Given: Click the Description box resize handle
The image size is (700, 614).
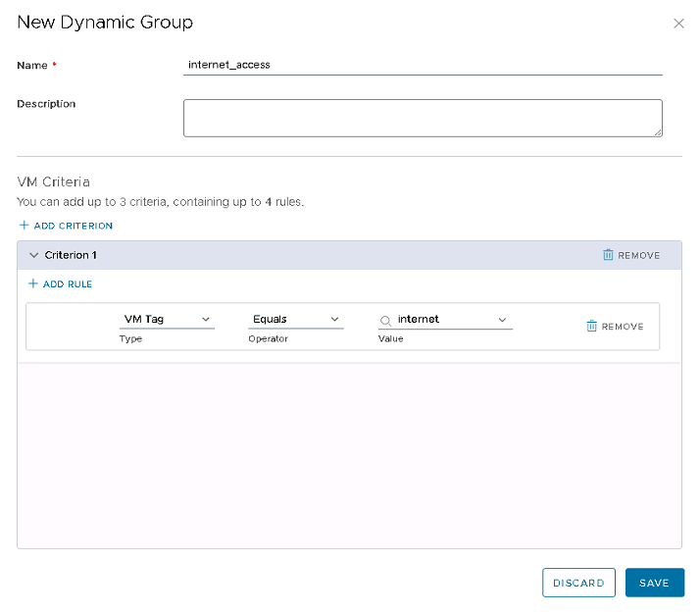Looking at the screenshot, I should click(658, 131).
